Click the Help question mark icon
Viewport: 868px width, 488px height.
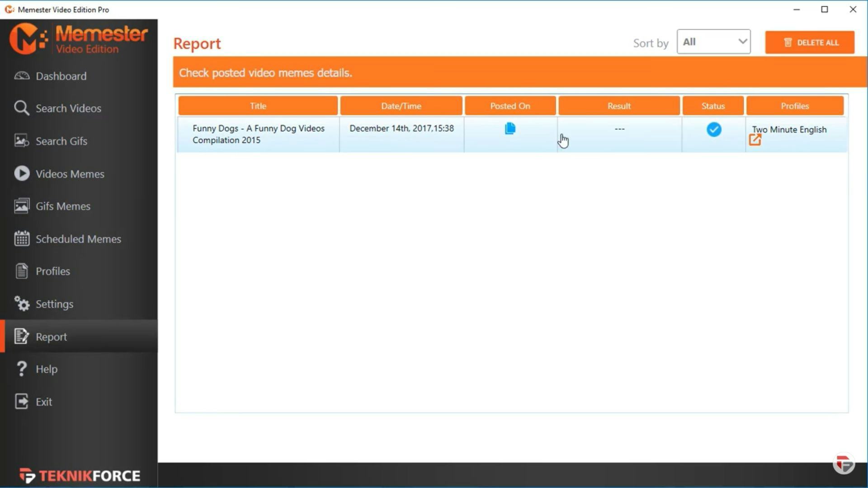click(21, 369)
